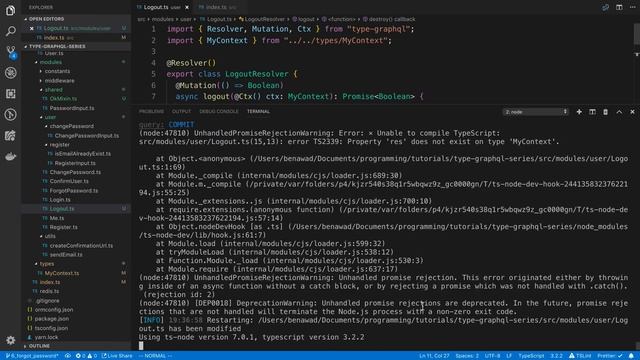Collapse the types folder
The width and height of the screenshot is (640, 360).
47,264
